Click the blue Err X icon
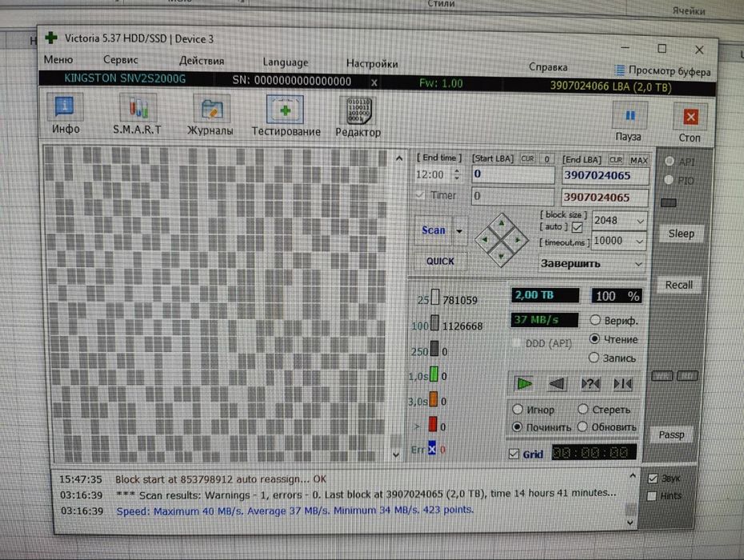 point(432,449)
